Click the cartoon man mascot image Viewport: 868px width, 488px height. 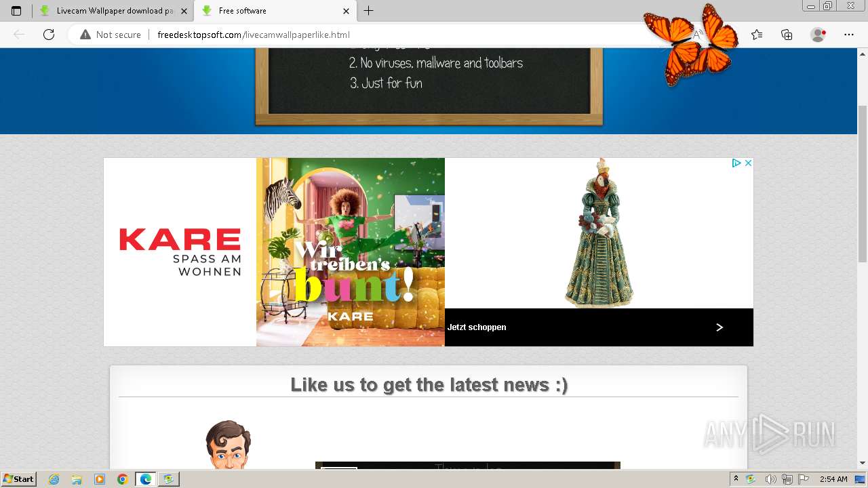click(228, 444)
